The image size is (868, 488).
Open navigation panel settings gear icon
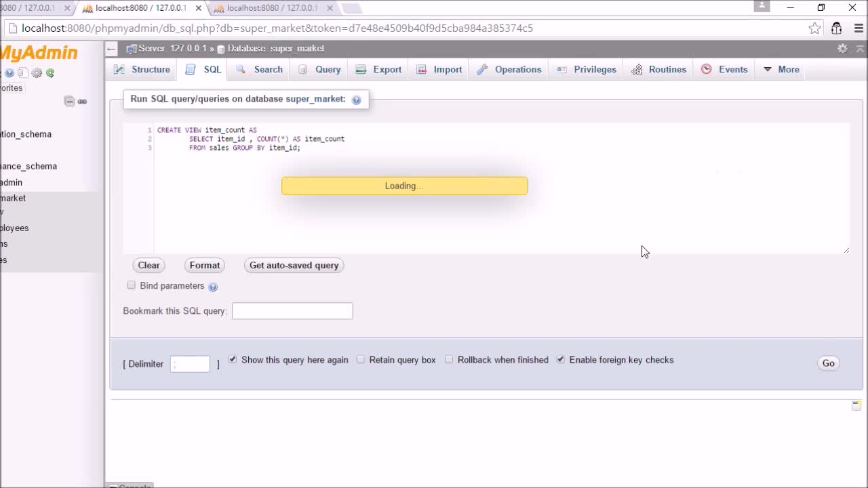[x=37, y=73]
